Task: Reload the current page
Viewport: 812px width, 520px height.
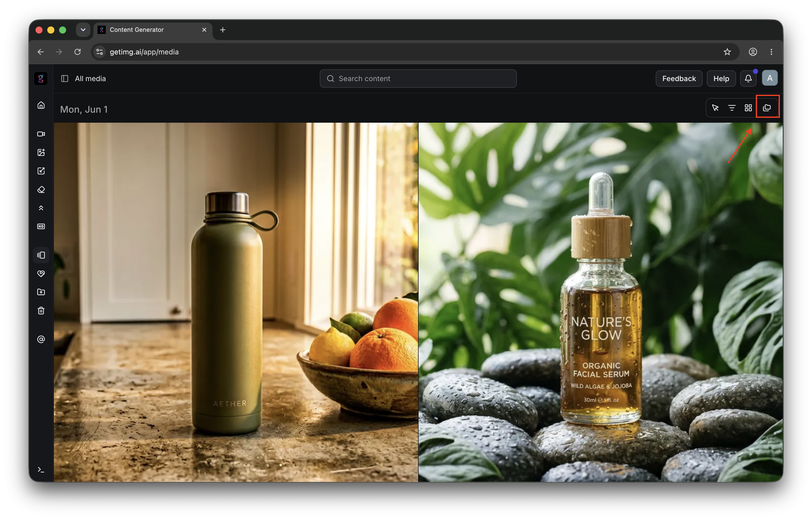Action: [x=78, y=52]
